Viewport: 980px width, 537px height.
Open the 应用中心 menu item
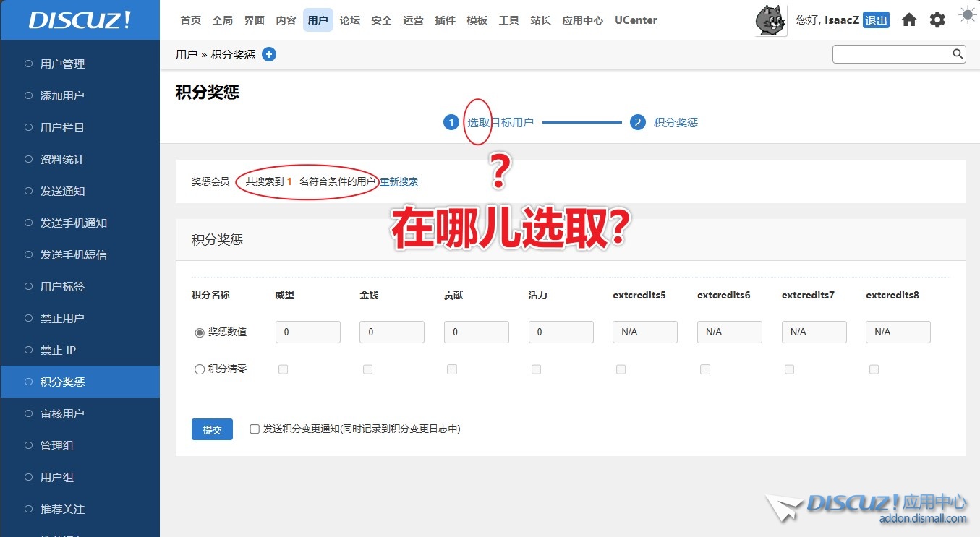coord(582,20)
